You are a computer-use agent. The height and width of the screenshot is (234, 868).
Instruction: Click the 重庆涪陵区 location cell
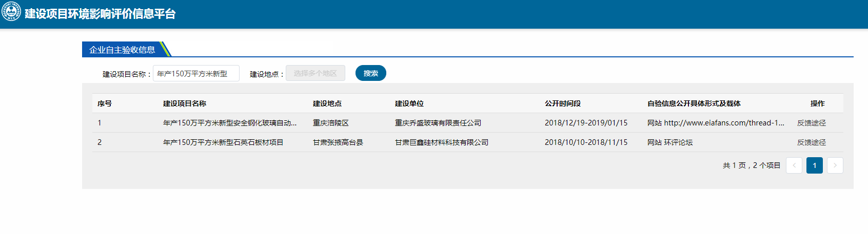click(331, 123)
